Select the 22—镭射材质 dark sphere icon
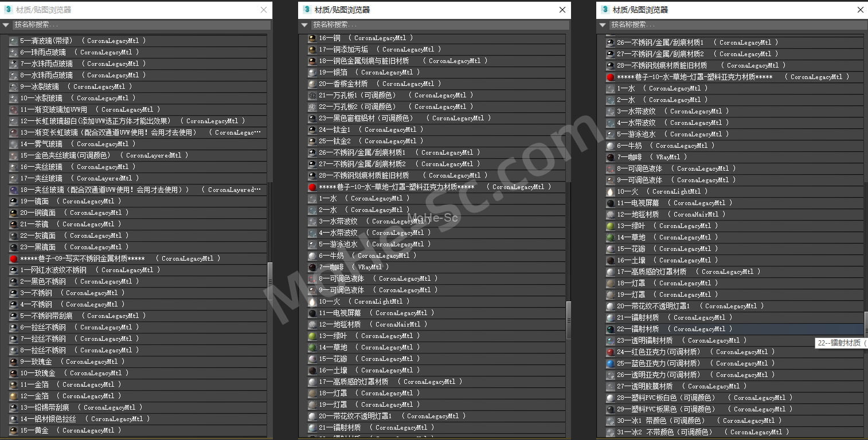The width and height of the screenshot is (868, 440). tap(611, 329)
